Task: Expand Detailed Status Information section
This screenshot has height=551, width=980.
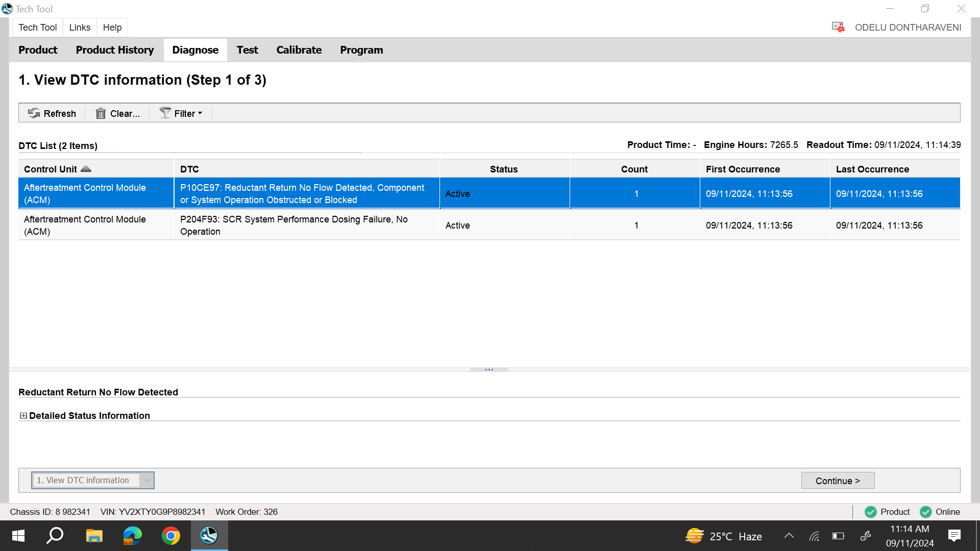Action: tap(23, 416)
